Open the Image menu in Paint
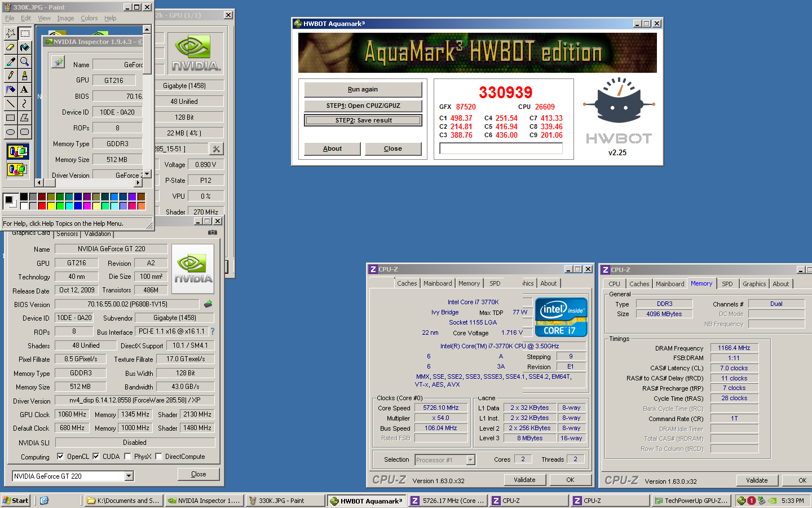The image size is (812, 508). [65, 18]
